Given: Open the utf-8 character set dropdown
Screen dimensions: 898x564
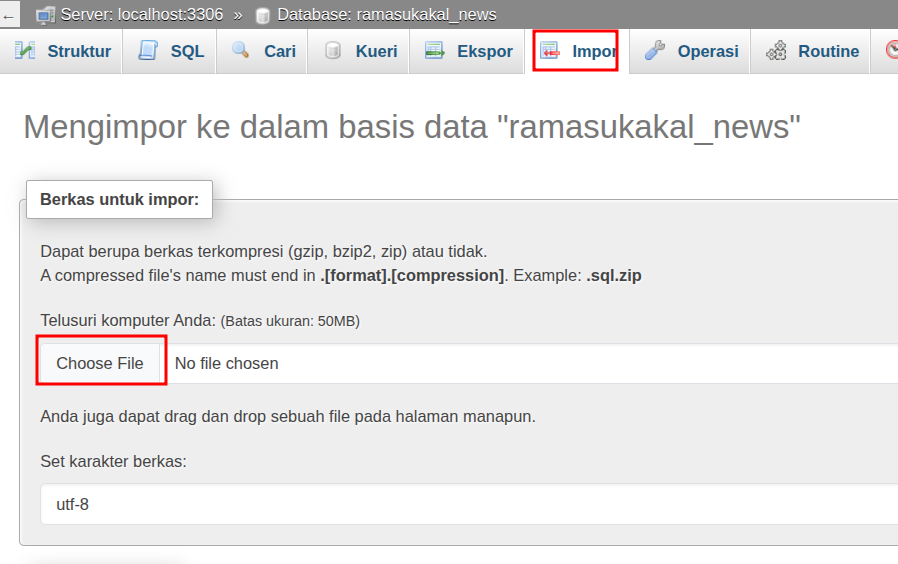Looking at the screenshot, I should (x=469, y=504).
